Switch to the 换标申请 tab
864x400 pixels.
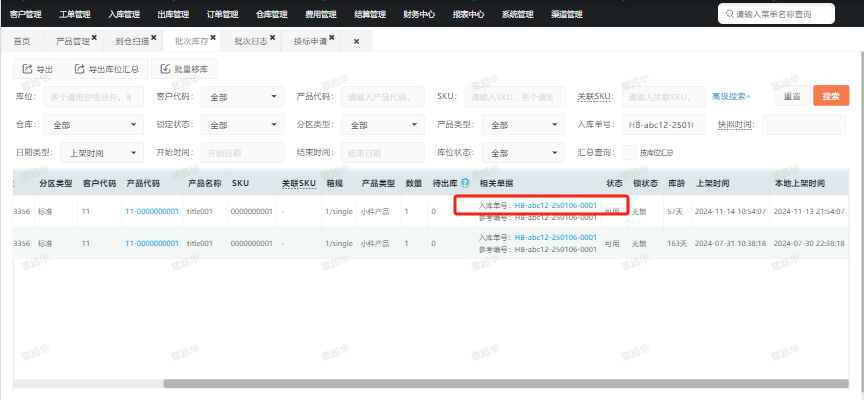310,41
